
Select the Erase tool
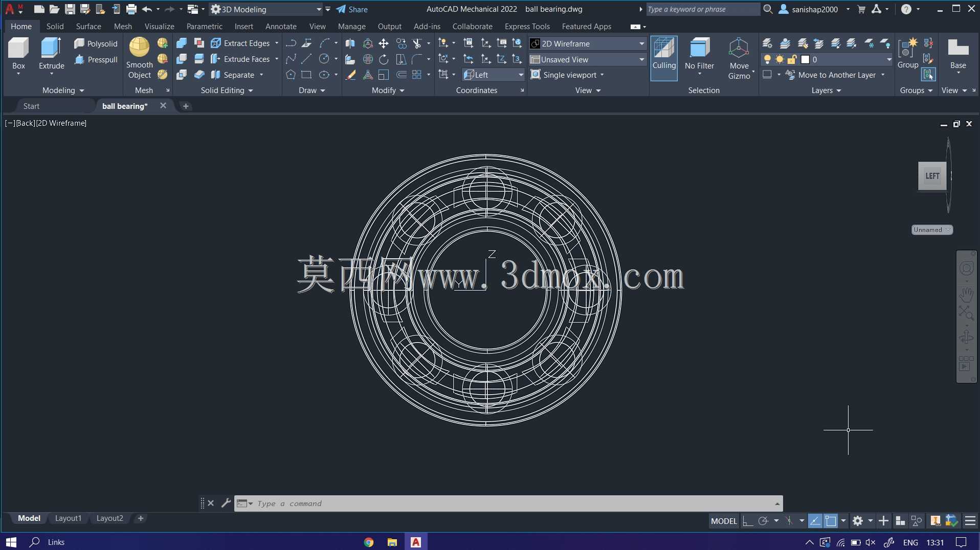350,75
